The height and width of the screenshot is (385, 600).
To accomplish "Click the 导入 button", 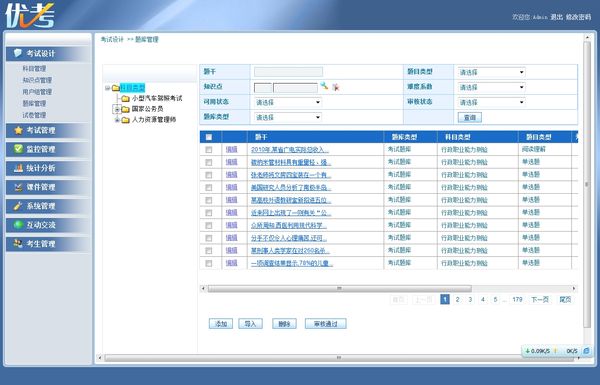I will pos(250,324).
